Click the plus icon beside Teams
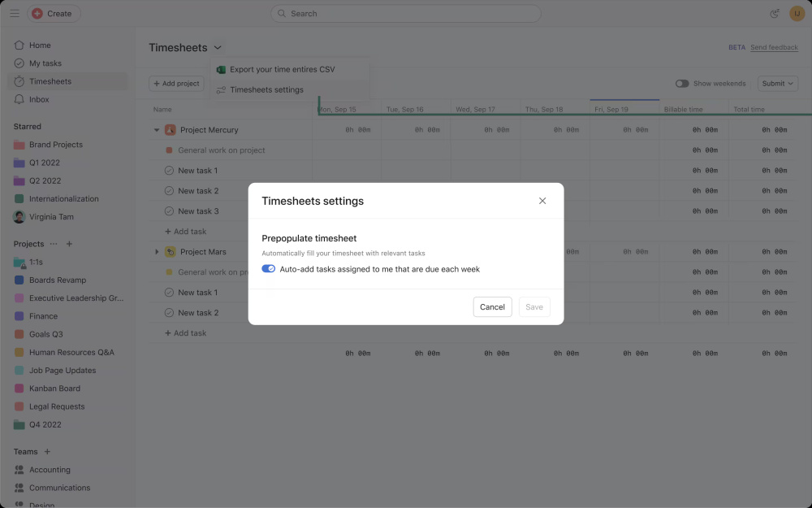 coord(47,452)
